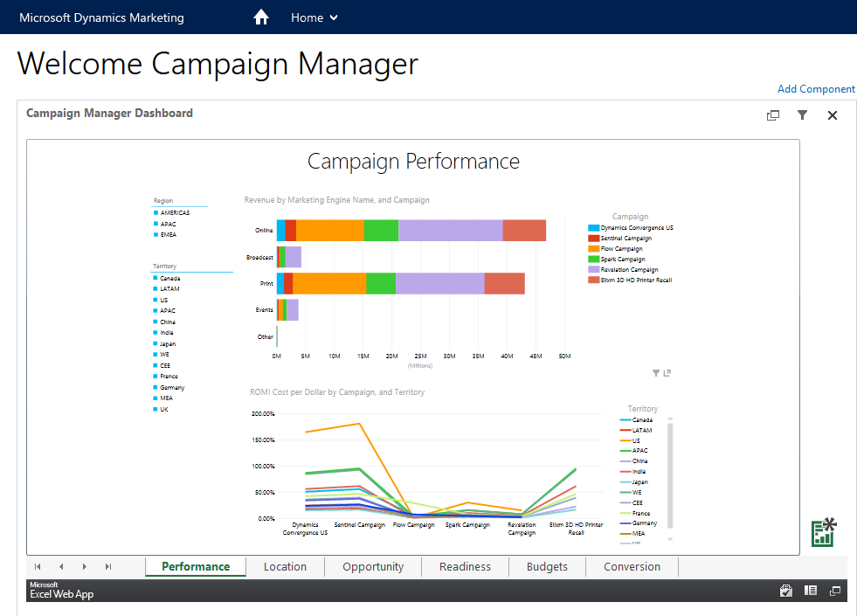Screen dimensions: 857x616
Task: Toggle the EMEA region slicer item
Action: 165,234
